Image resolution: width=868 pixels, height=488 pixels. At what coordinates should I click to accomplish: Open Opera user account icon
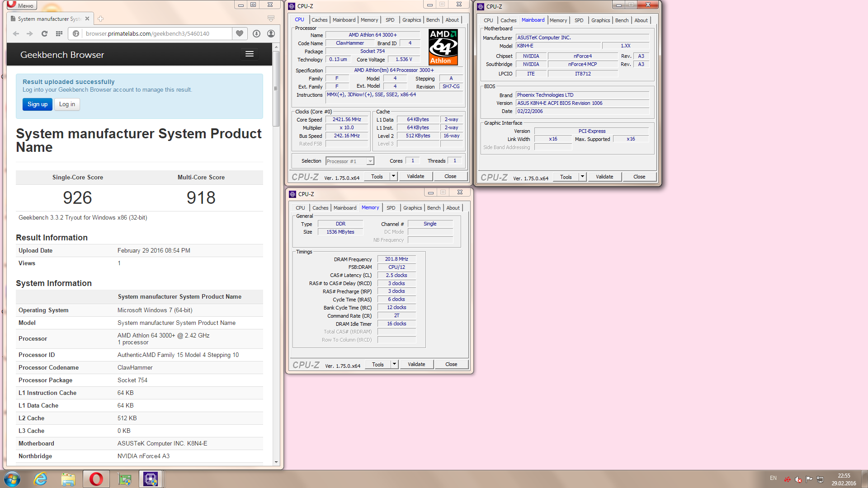[x=271, y=33]
